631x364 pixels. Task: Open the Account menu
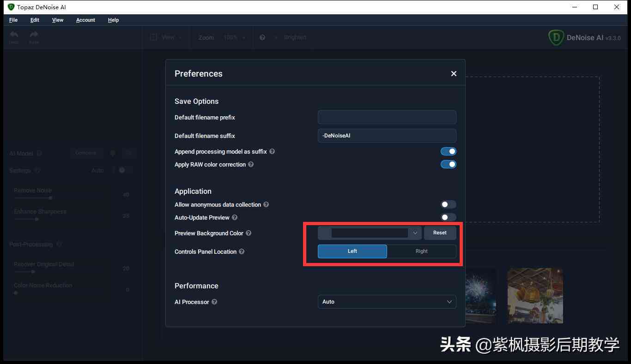[x=85, y=20]
